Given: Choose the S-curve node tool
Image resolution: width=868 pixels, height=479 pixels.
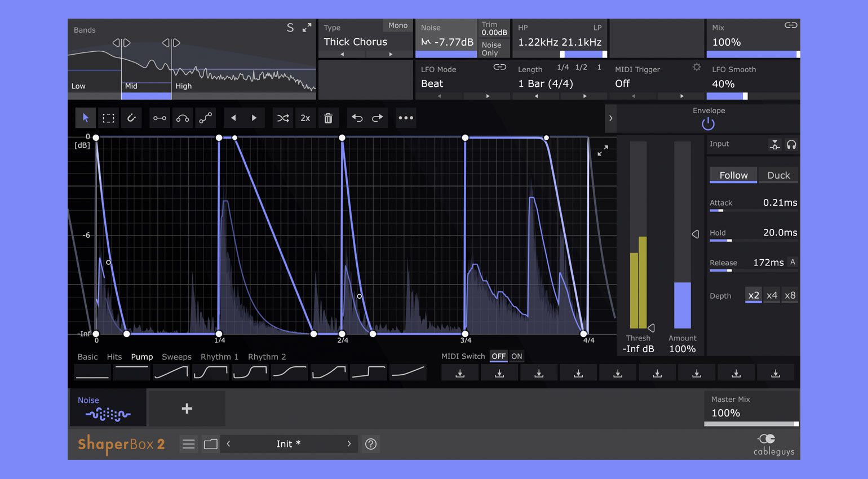Looking at the screenshot, I should (x=206, y=118).
